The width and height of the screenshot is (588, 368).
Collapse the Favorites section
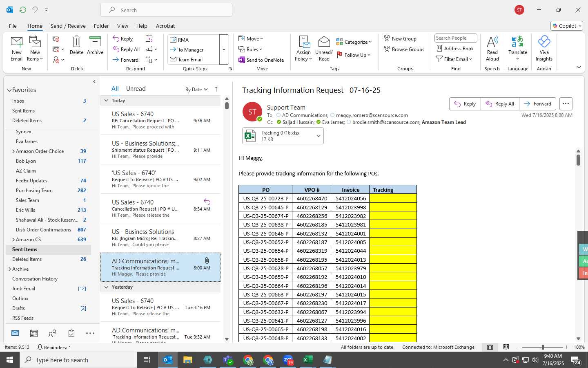click(9, 90)
